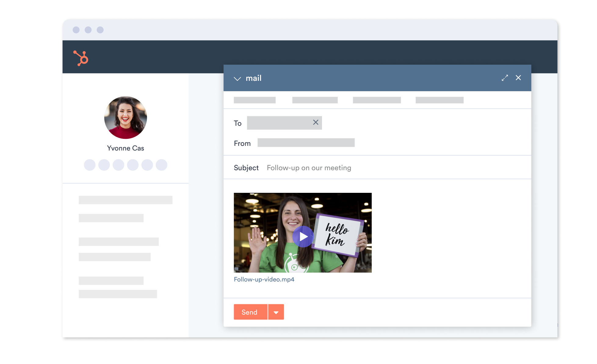Close the mail compose window with the X icon
Screen dimensions: 597x364
pos(518,78)
